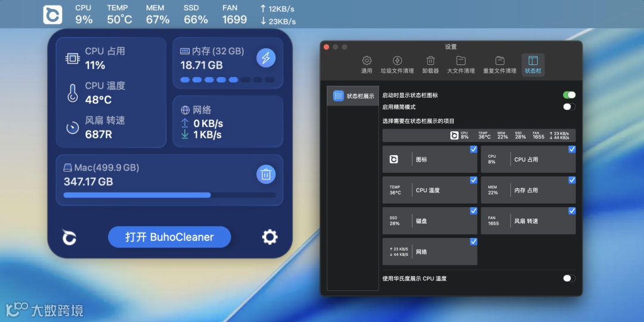Screen dimensions: 644x322
Task: Uncheck the CPU 温度 item checkbox
Action: coord(473,180)
